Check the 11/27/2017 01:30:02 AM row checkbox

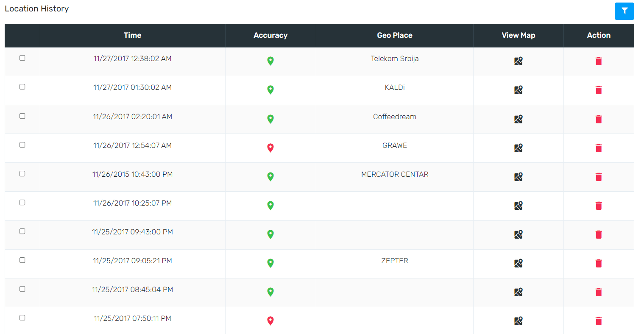(x=22, y=87)
